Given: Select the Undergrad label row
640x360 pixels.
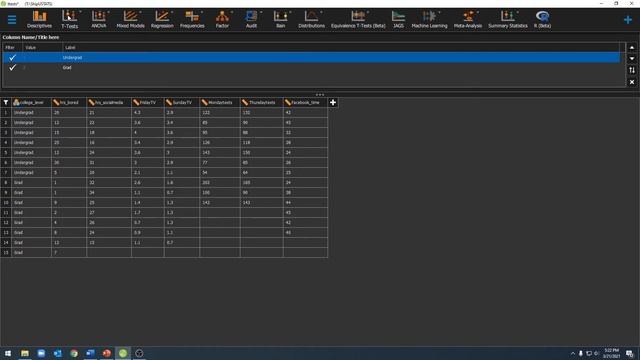Looking at the screenshot, I should [x=311, y=58].
